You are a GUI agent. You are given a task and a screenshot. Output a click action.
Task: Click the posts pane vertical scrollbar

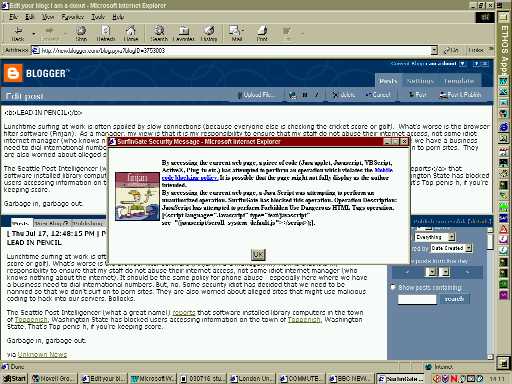point(490,293)
